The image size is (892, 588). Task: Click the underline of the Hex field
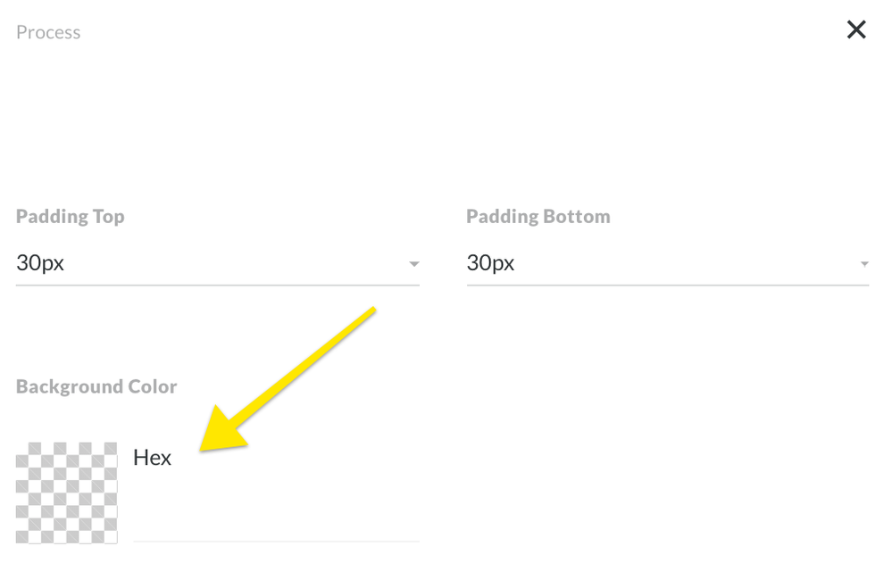tap(275, 541)
